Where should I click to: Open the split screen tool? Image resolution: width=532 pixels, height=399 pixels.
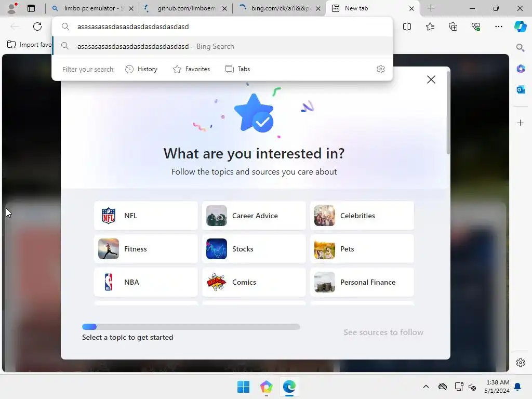click(407, 26)
